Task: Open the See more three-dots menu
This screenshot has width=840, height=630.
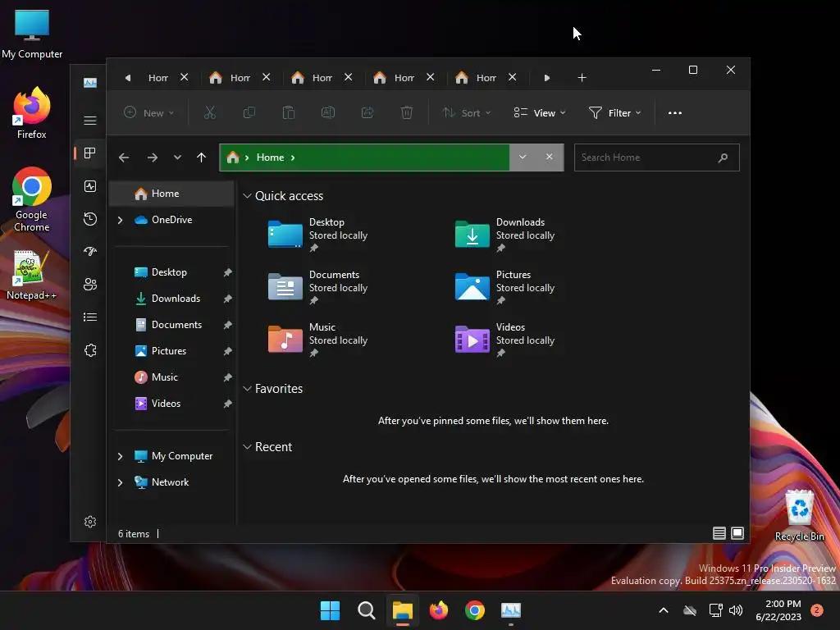Action: 675,112
